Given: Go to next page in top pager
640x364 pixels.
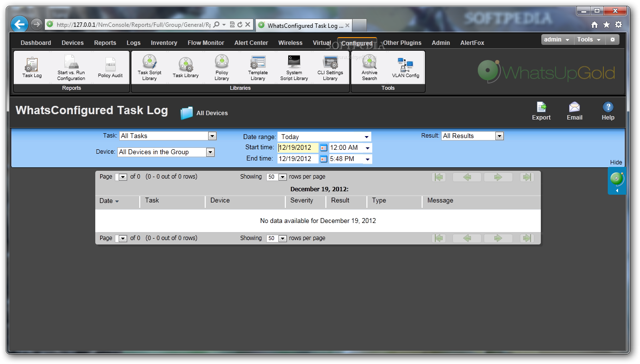Looking at the screenshot, I should pos(498,177).
